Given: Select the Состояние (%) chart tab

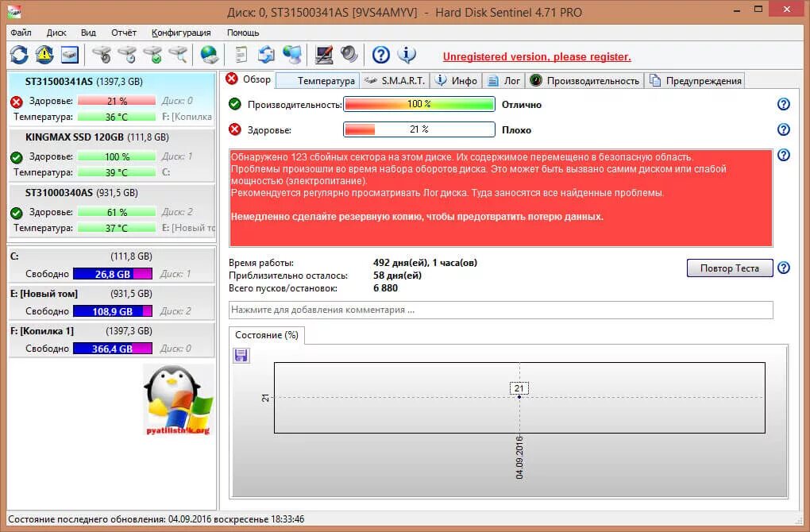Looking at the screenshot, I should coord(267,335).
